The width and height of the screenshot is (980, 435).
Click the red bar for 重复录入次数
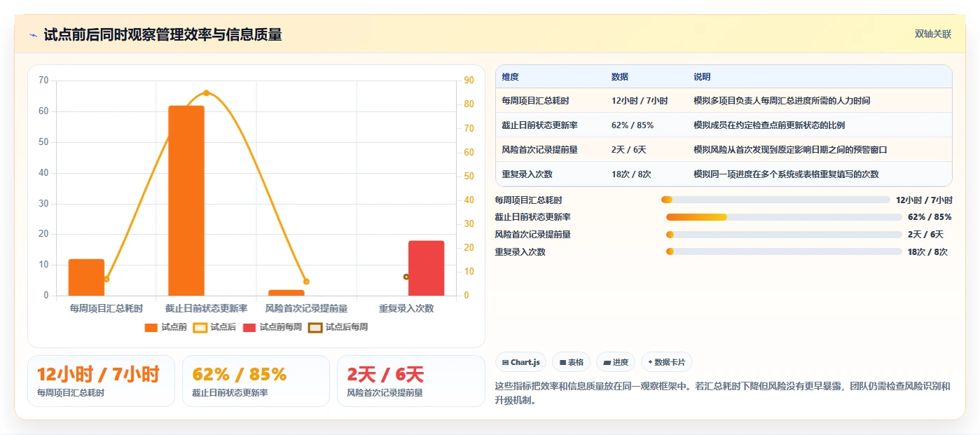(x=427, y=268)
